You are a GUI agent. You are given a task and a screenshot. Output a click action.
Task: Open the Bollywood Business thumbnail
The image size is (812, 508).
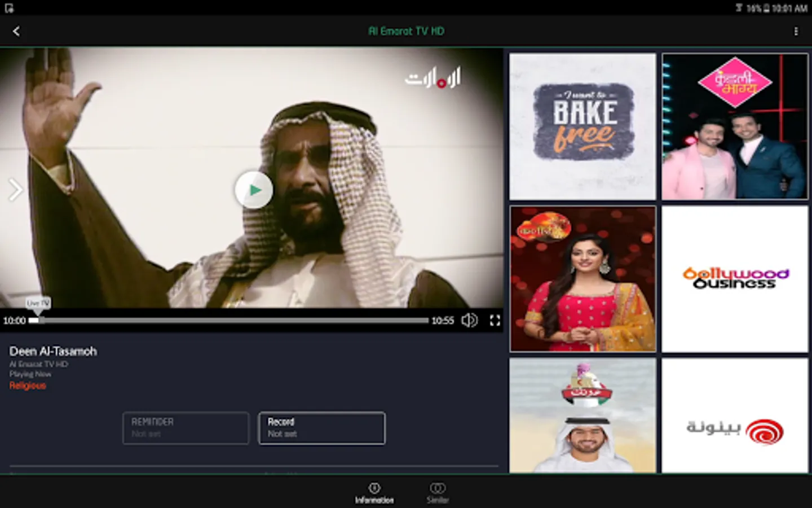(x=735, y=279)
